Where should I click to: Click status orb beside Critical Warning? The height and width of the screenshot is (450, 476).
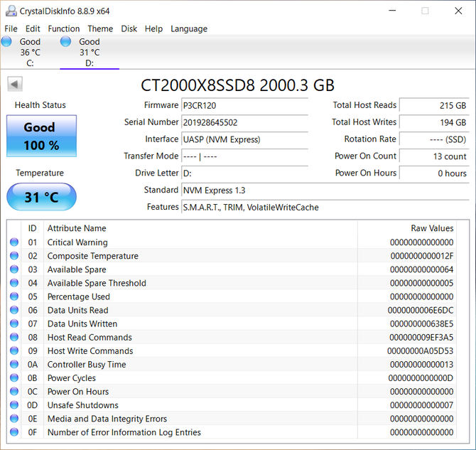point(14,242)
